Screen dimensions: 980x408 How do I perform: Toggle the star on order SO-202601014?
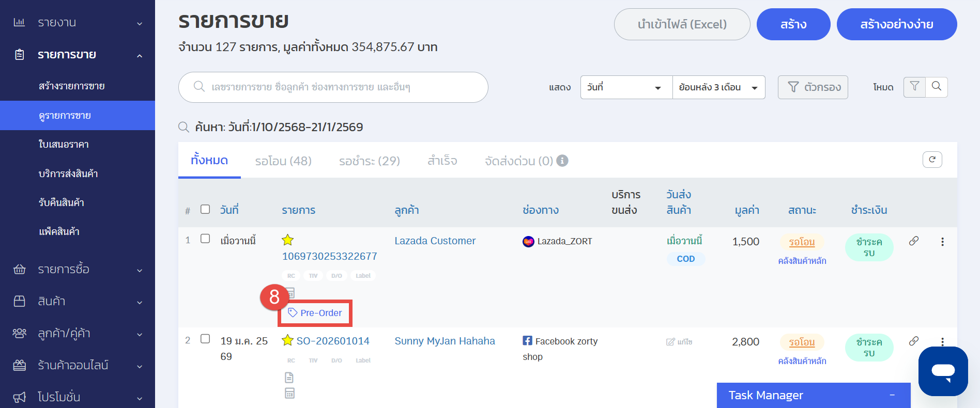(x=287, y=340)
